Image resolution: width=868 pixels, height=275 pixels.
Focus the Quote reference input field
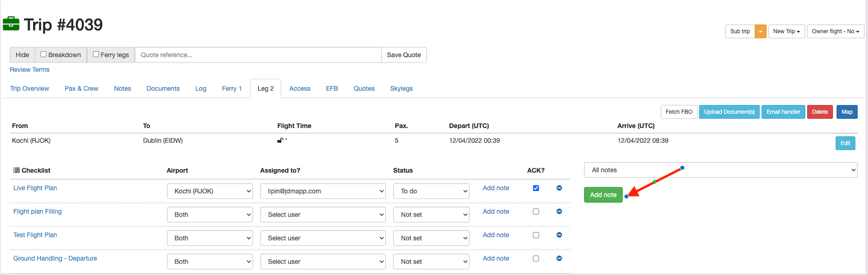pos(258,55)
